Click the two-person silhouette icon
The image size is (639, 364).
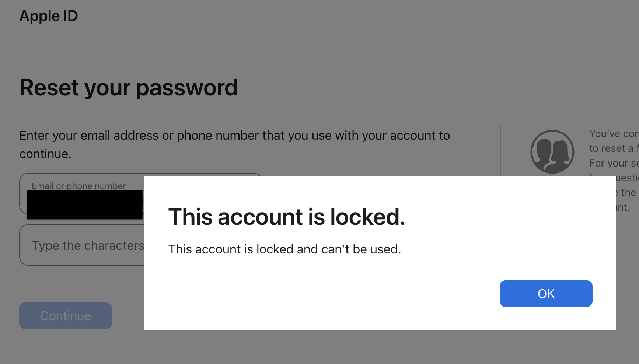click(552, 152)
